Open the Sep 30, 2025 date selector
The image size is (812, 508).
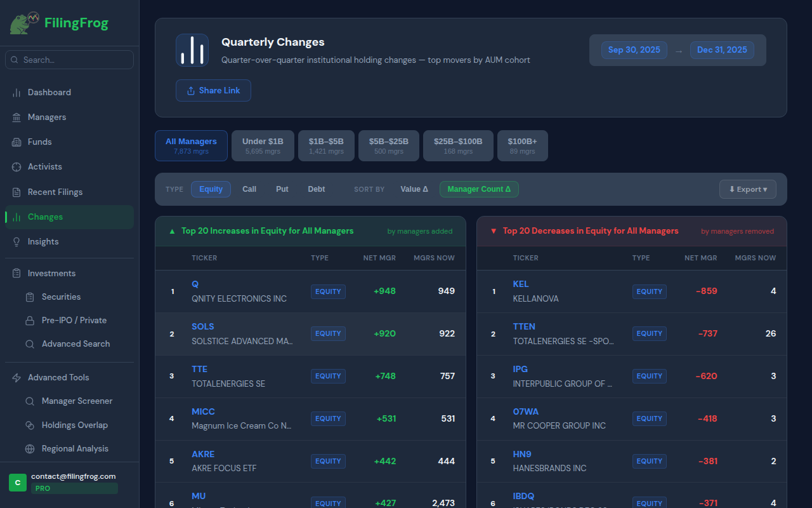pyautogui.click(x=634, y=50)
